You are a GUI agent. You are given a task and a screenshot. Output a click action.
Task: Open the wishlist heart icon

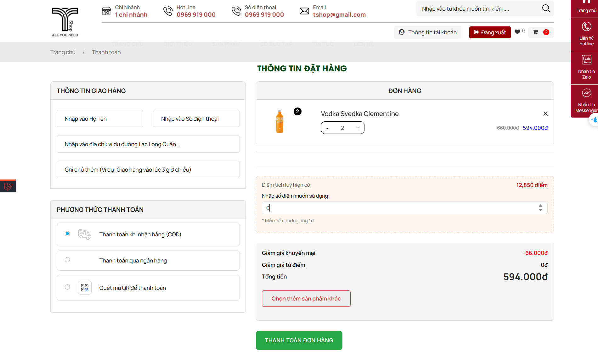coord(517,32)
